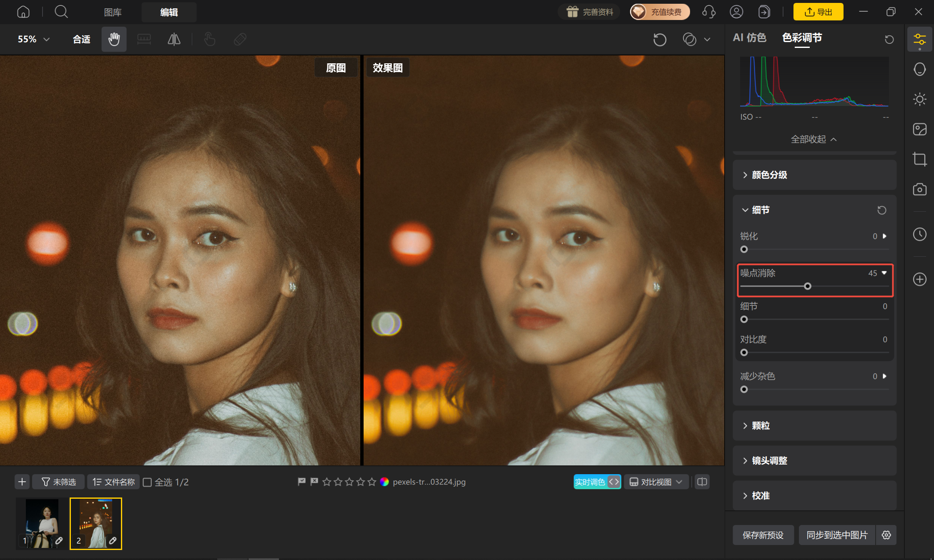Click the add image plus button
This screenshot has height=560, width=934.
pos(22,482)
